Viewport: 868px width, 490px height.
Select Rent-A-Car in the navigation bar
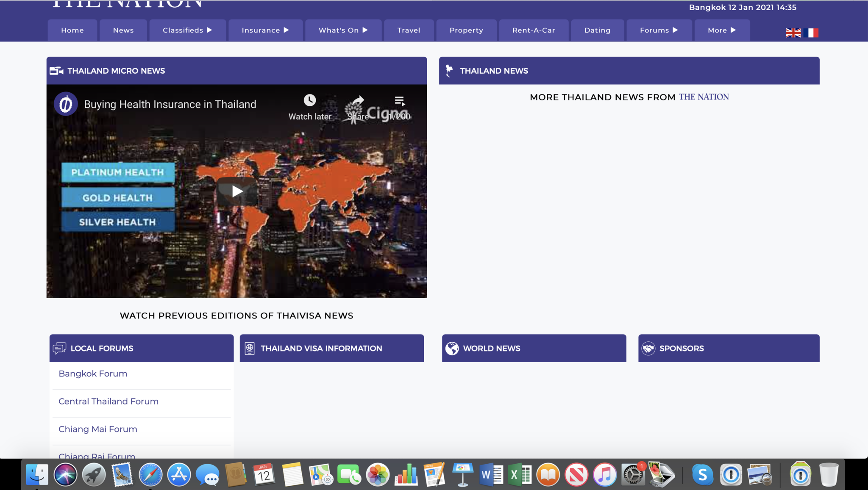[x=534, y=30]
